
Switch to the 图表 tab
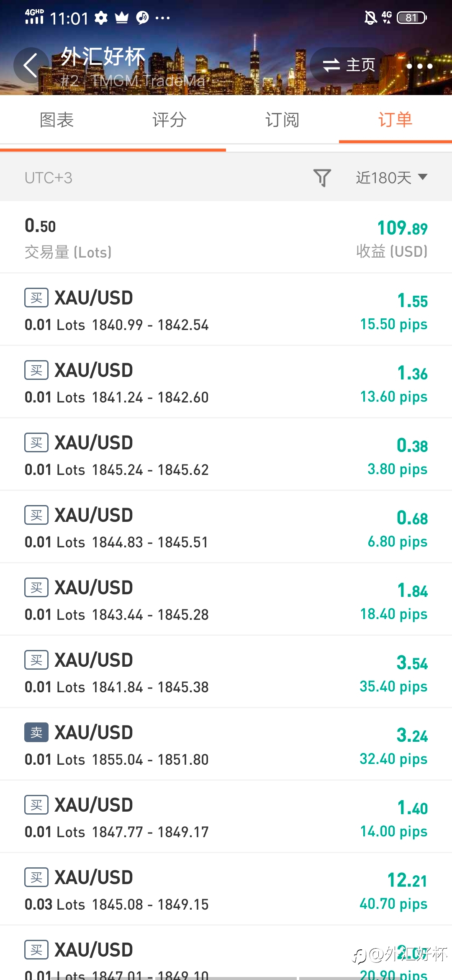click(x=56, y=120)
